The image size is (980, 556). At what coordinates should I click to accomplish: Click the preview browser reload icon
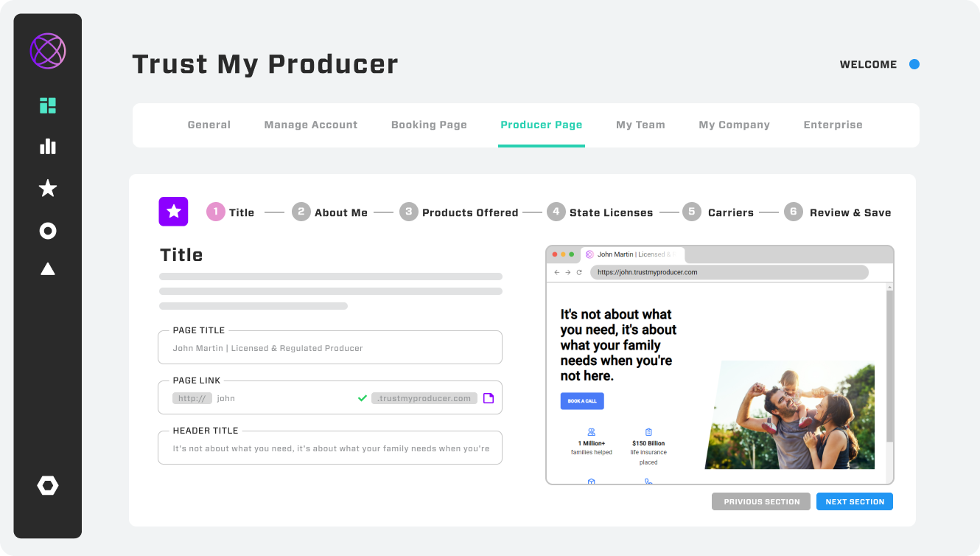pyautogui.click(x=579, y=272)
